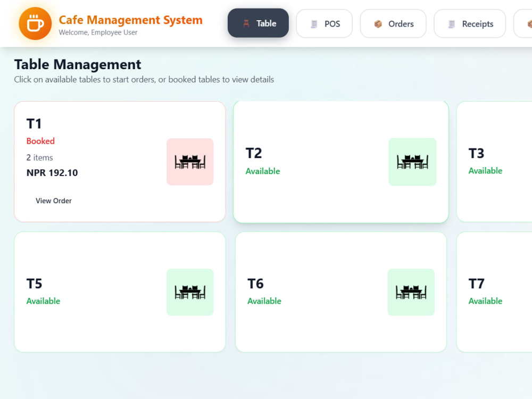The width and height of the screenshot is (532, 399).
Task: Click Available status under T5
Action: pos(43,301)
